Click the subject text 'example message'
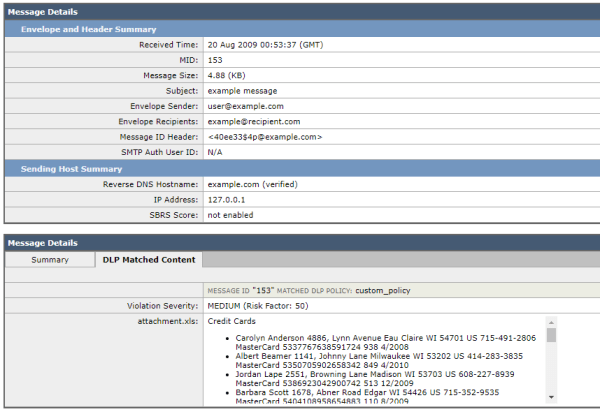 click(x=242, y=90)
